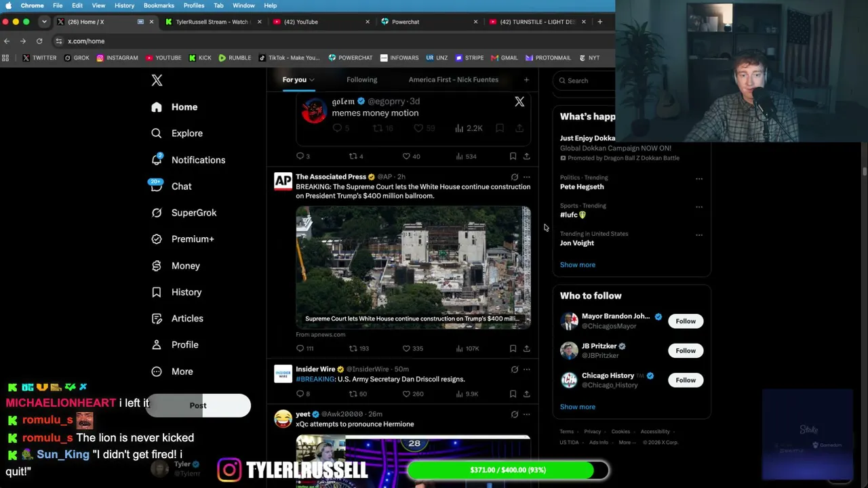Open the INFOWARS bookmark

pos(399,58)
